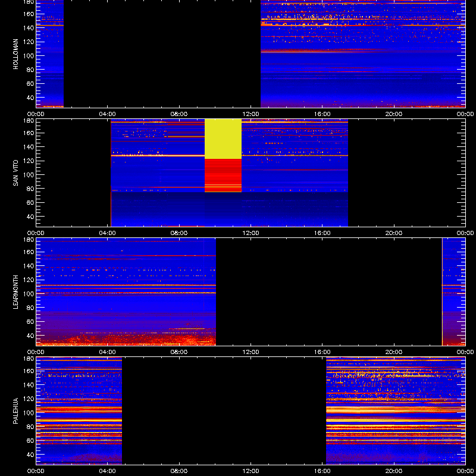Click the red saturated block in San Vito spectrogram

point(223,176)
